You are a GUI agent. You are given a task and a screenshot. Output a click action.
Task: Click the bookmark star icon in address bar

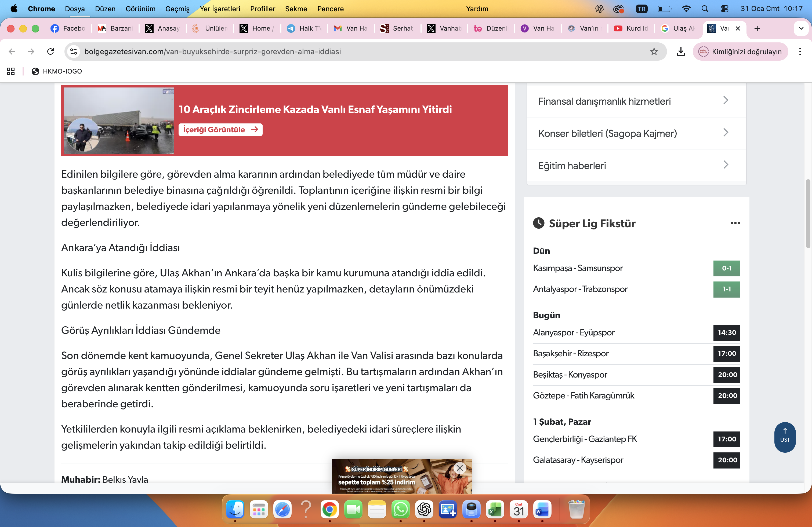pos(654,52)
